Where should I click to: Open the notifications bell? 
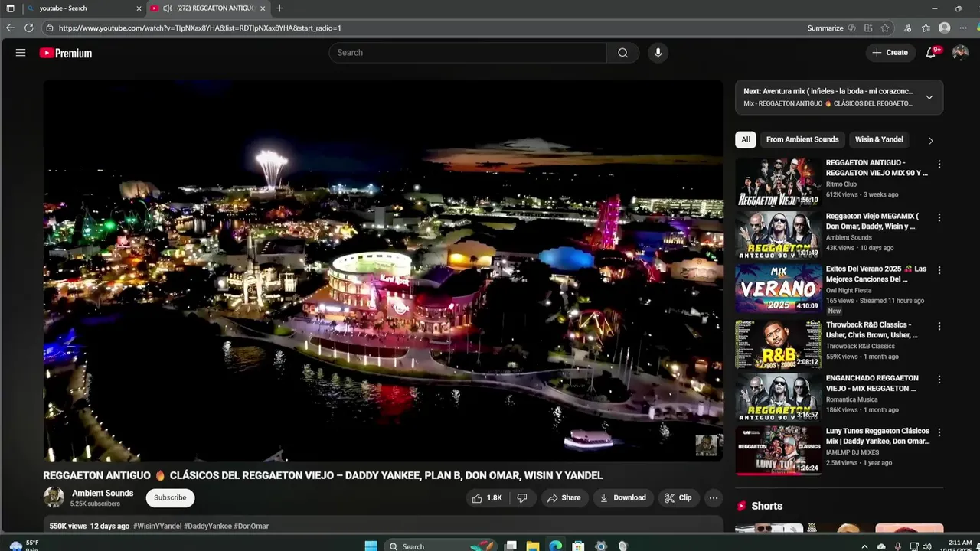click(931, 53)
